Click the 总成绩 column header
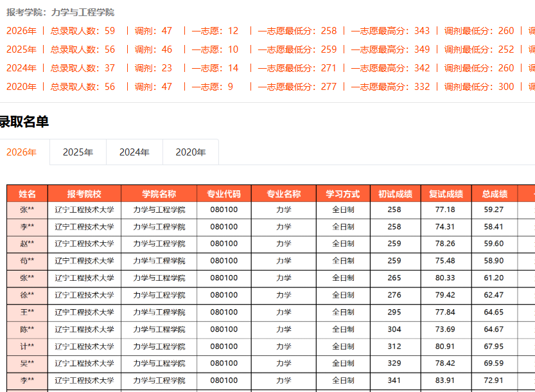The height and width of the screenshot is (392, 535). [495, 193]
